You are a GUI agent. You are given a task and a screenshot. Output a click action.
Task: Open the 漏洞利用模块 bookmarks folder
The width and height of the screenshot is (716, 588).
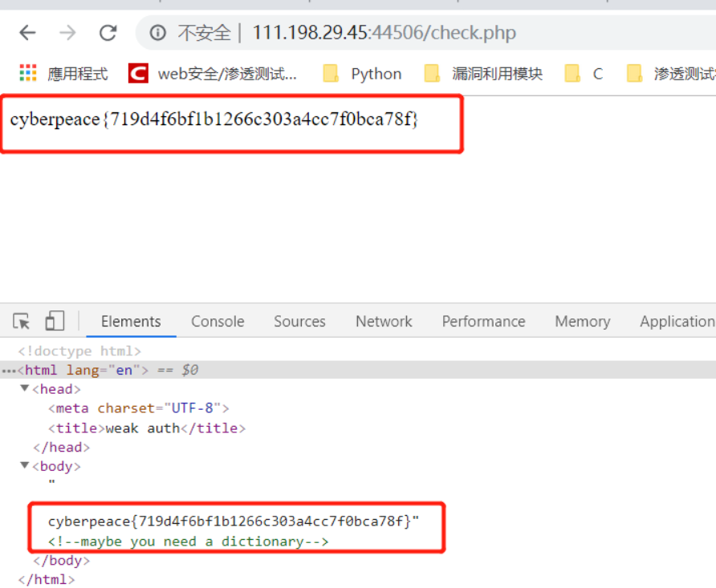pyautogui.click(x=498, y=74)
